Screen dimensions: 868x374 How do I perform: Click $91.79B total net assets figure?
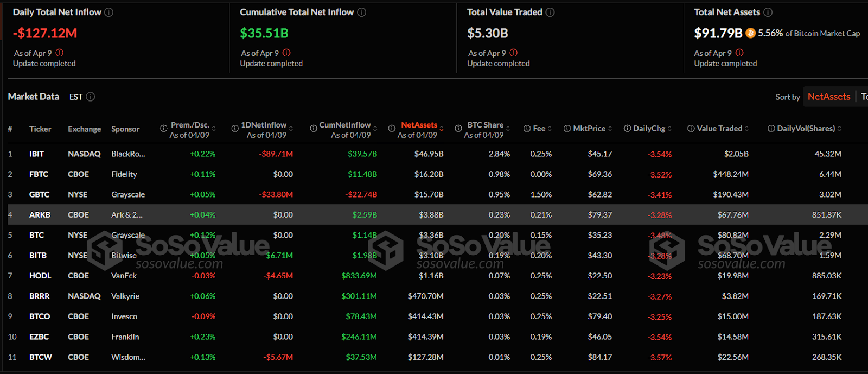[x=718, y=33]
